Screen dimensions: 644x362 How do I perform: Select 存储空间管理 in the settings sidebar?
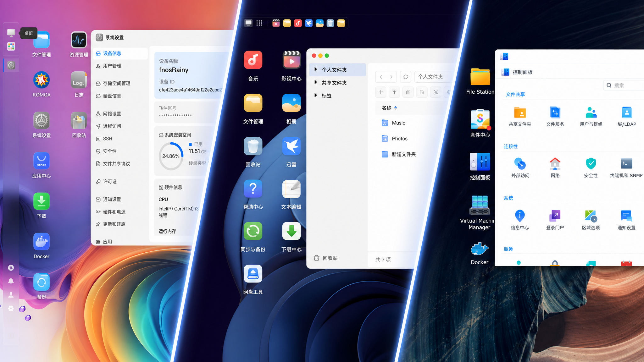coord(120,83)
